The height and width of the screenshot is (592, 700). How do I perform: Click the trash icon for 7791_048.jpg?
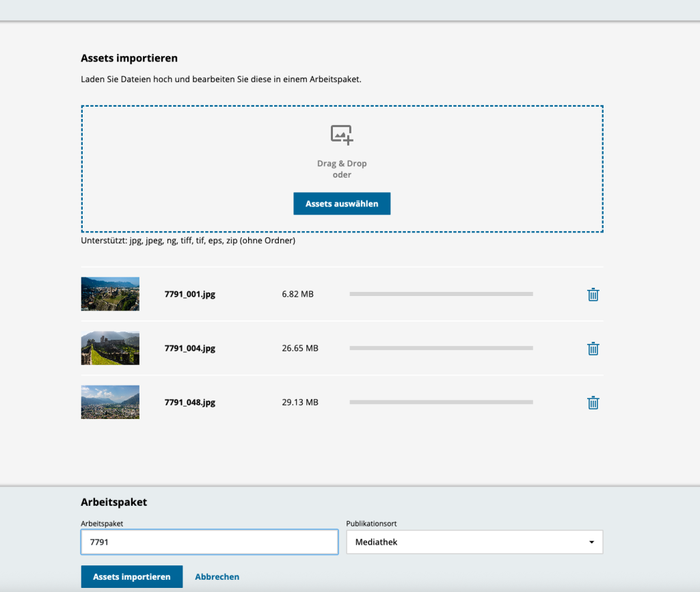593,403
